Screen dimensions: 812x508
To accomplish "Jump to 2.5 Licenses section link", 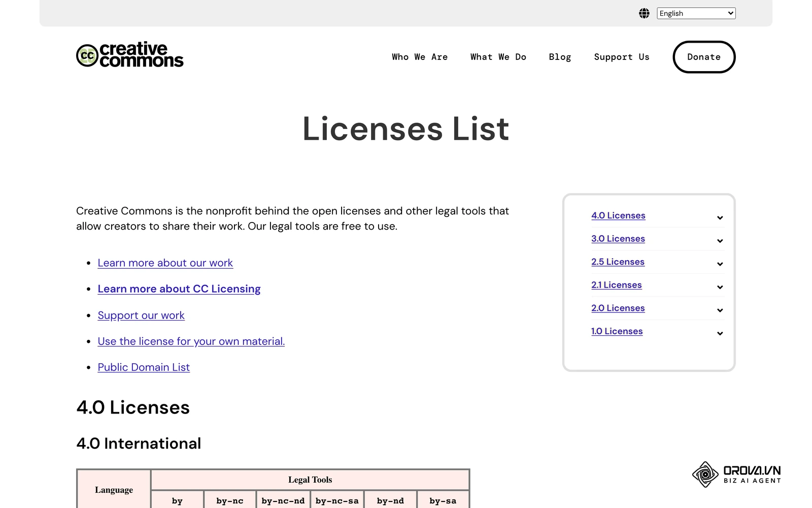I will click(618, 262).
